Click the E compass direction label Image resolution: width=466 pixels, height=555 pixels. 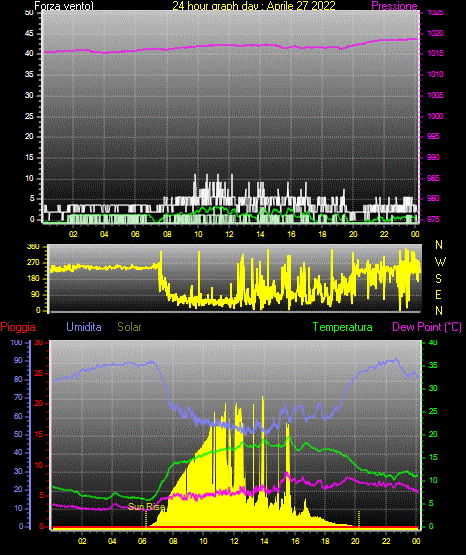click(438, 294)
